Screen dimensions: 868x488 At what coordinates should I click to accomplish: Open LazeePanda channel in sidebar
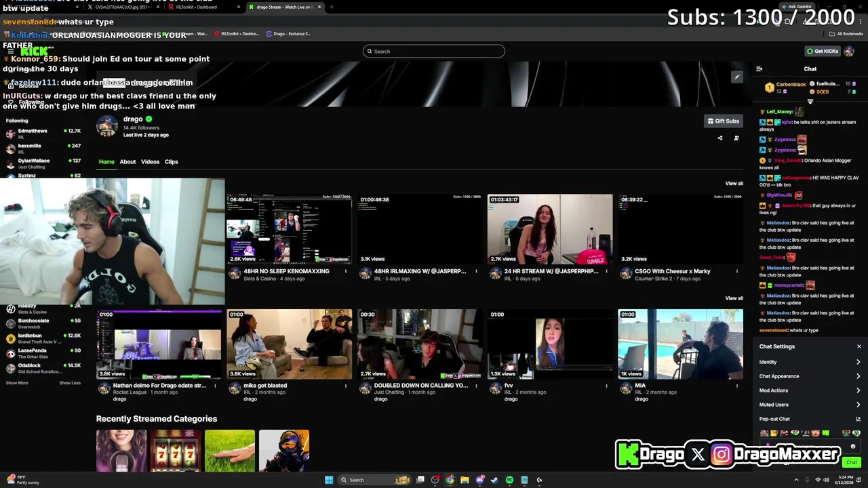tap(42, 353)
